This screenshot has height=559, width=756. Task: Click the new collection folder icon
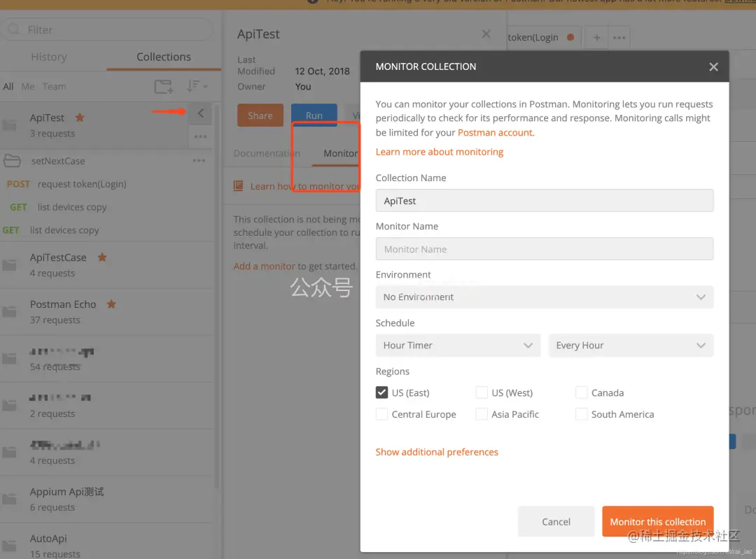163,87
